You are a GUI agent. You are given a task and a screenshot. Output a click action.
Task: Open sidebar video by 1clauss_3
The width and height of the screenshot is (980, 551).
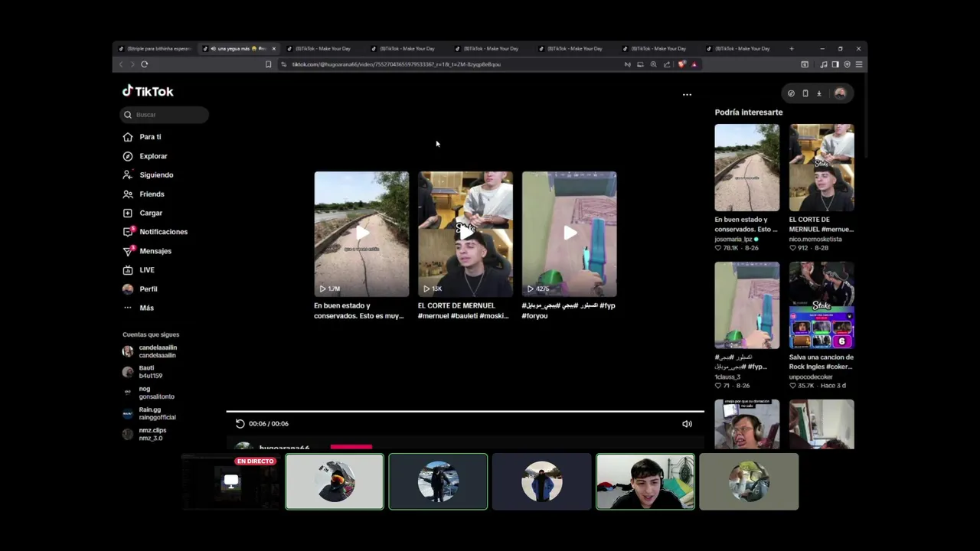tap(746, 305)
